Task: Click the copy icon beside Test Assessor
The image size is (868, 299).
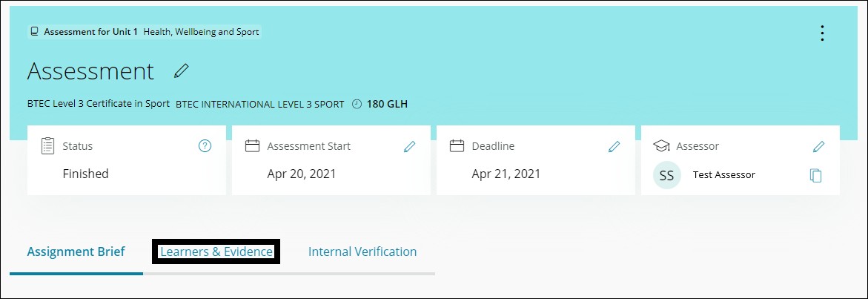Action: [815, 175]
